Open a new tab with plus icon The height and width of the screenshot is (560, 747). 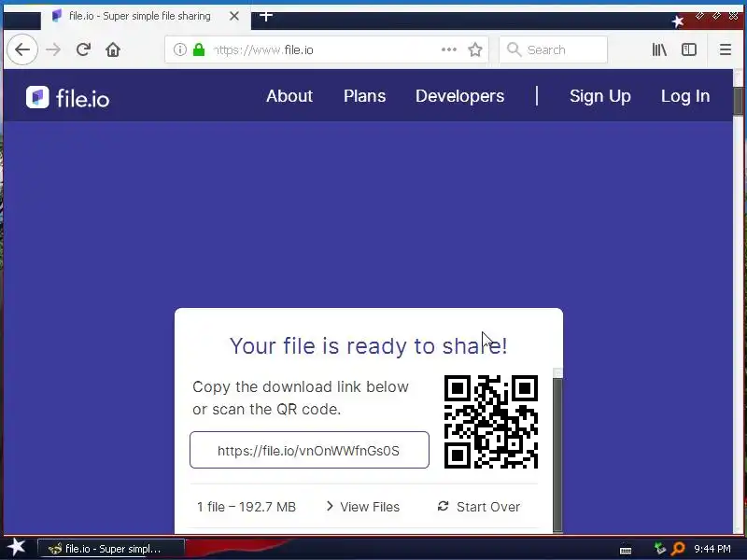pyautogui.click(x=266, y=16)
